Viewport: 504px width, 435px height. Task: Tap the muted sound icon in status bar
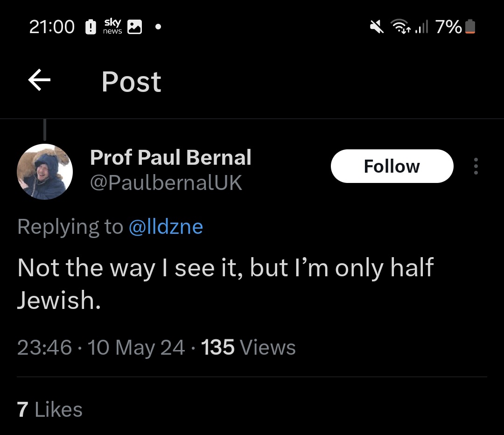(x=376, y=27)
